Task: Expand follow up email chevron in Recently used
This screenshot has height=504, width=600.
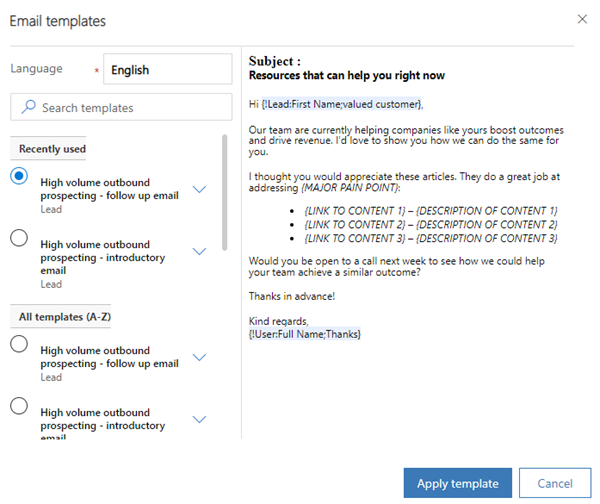Action: pyautogui.click(x=199, y=189)
